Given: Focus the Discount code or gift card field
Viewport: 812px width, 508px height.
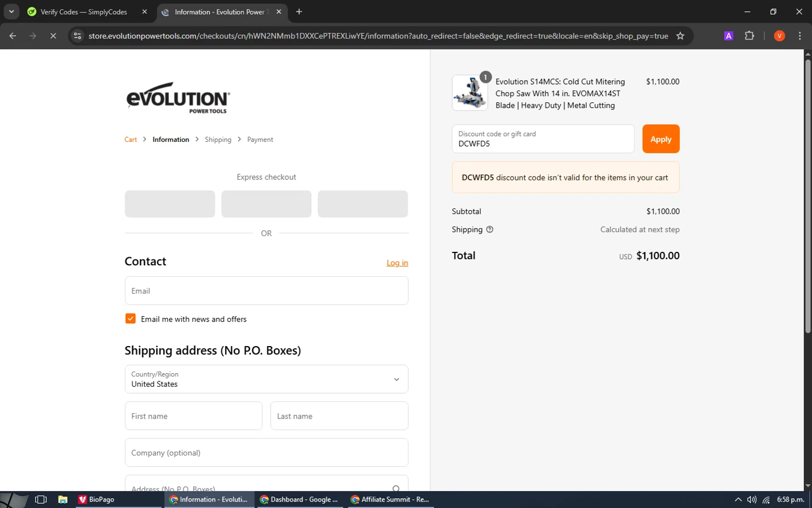Looking at the screenshot, I should 543,139.
